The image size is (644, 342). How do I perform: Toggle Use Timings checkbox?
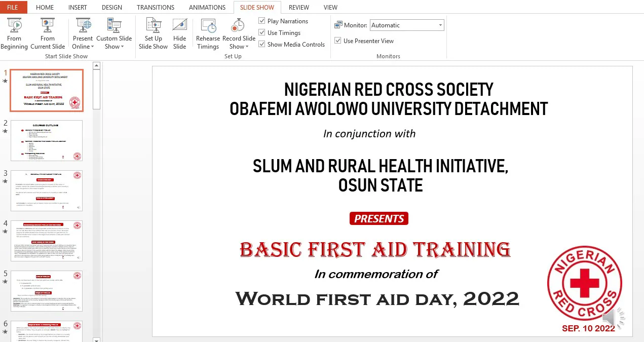coord(262,32)
